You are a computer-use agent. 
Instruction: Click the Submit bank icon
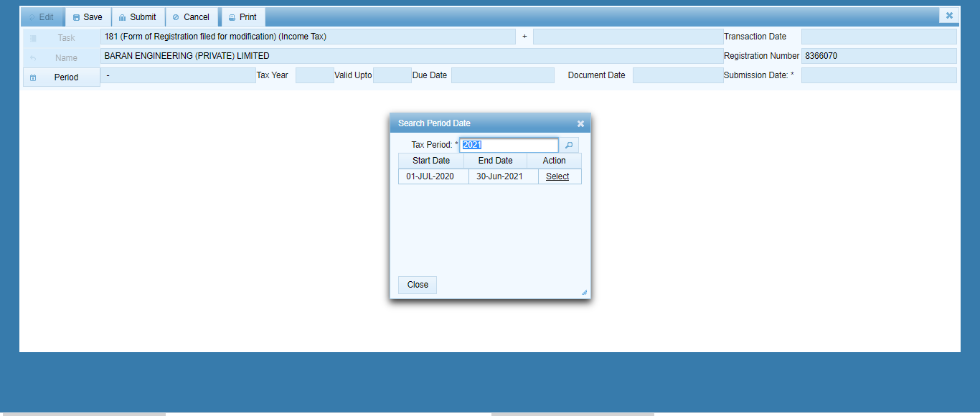[123, 17]
